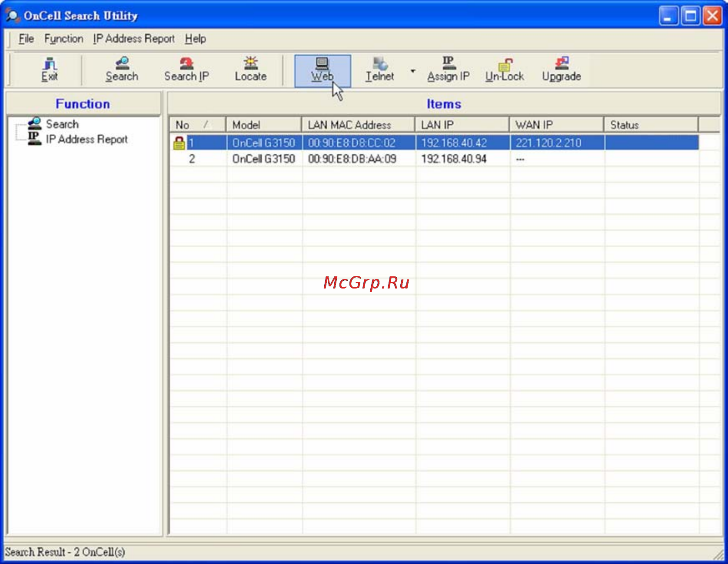Sort by the Status column header
This screenshot has width=728, height=564.
pos(652,125)
